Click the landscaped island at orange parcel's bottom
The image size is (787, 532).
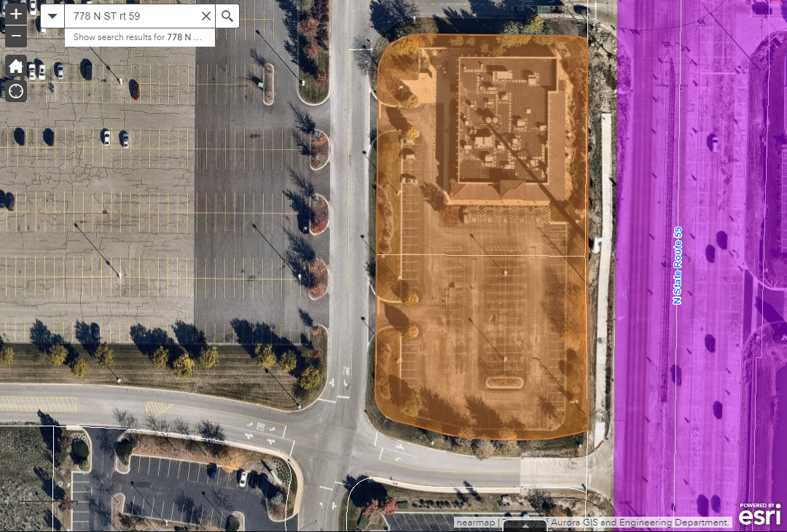pyautogui.click(x=504, y=382)
